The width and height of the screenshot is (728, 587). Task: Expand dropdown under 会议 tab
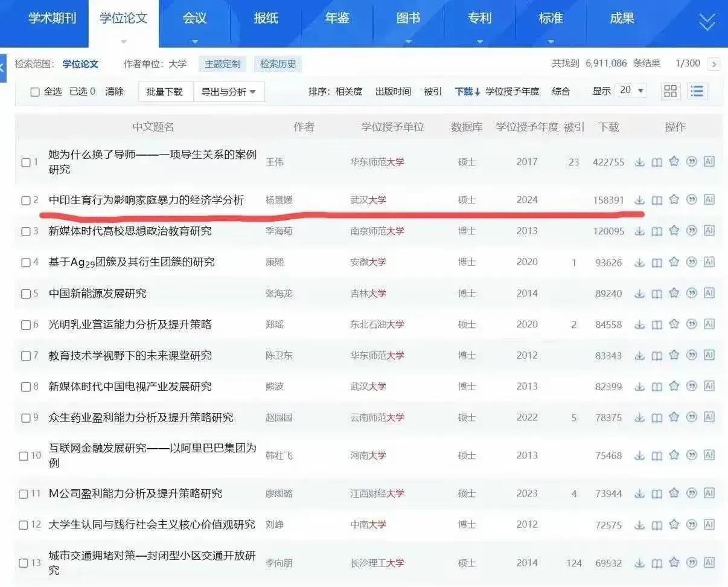(195, 41)
